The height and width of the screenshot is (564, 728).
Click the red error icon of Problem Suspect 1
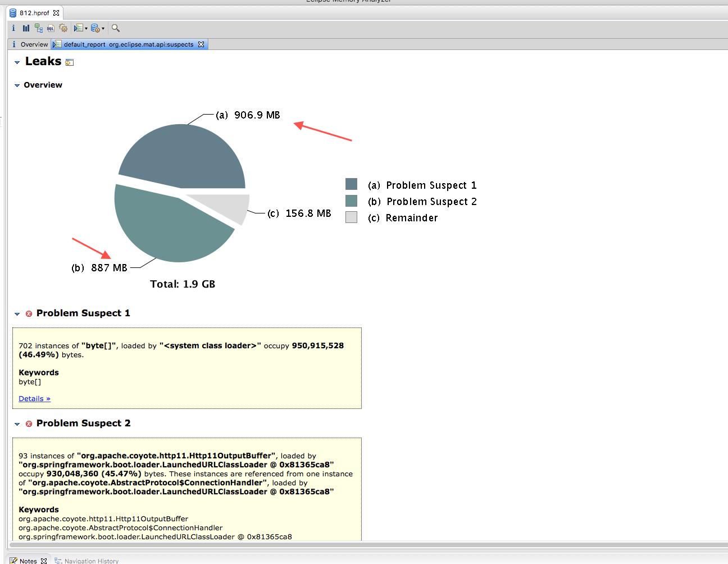click(x=29, y=314)
